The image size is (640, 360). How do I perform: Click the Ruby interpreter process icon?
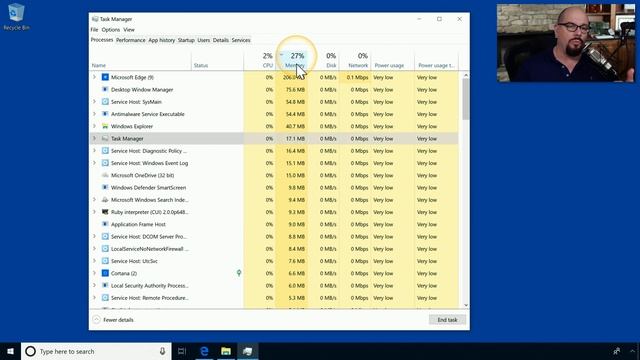click(105, 212)
